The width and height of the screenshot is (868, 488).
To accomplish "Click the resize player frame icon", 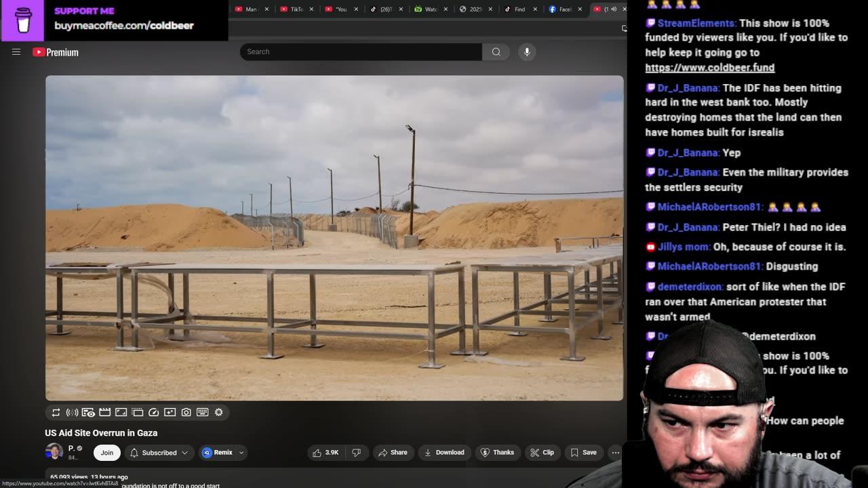I will 121,412.
